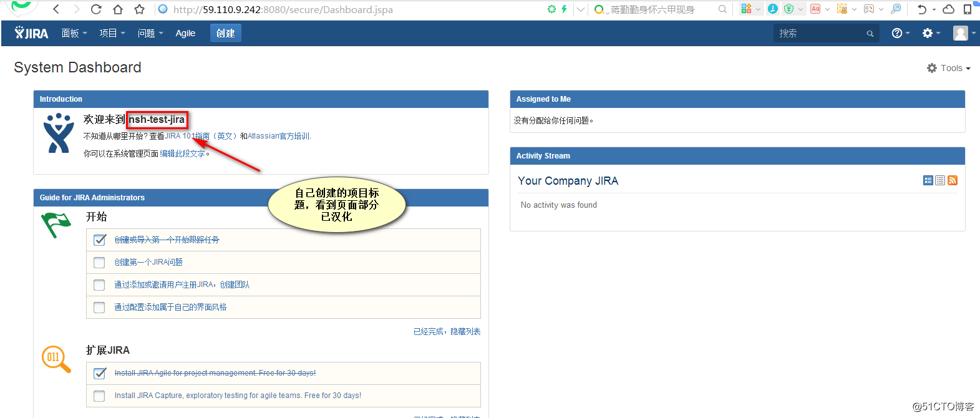Expand address bar history dropdown arrow
The height and width of the screenshot is (418, 980).
click(581, 9)
